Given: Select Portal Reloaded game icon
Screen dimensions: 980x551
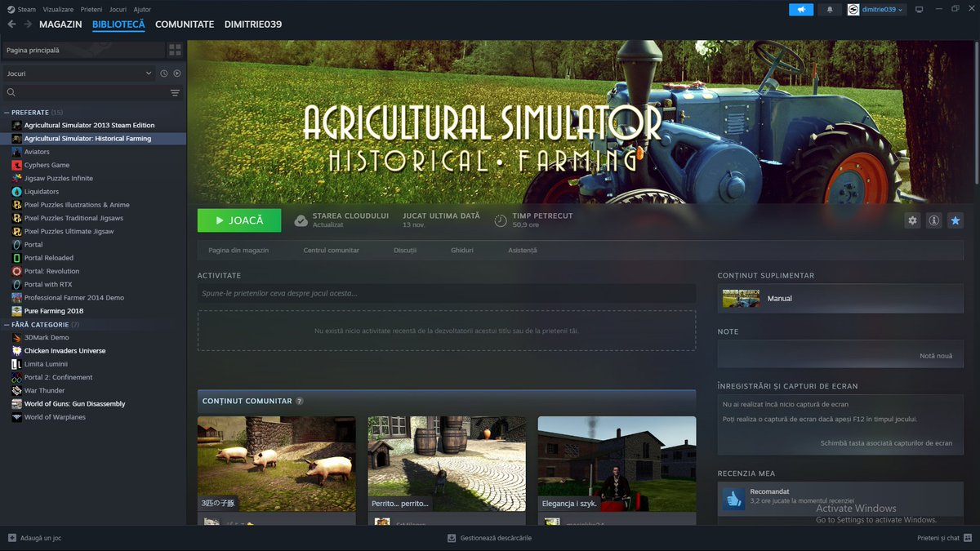Looking at the screenshot, I should pos(17,258).
